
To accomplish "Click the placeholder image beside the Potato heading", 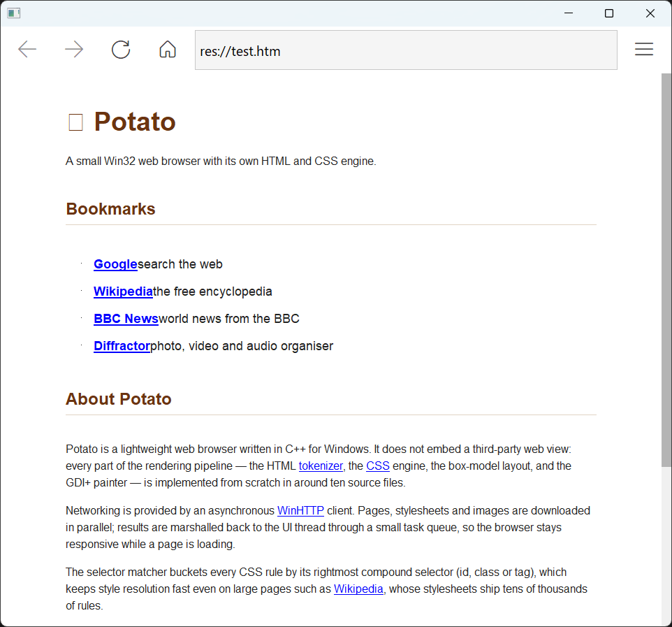I will point(76,122).
